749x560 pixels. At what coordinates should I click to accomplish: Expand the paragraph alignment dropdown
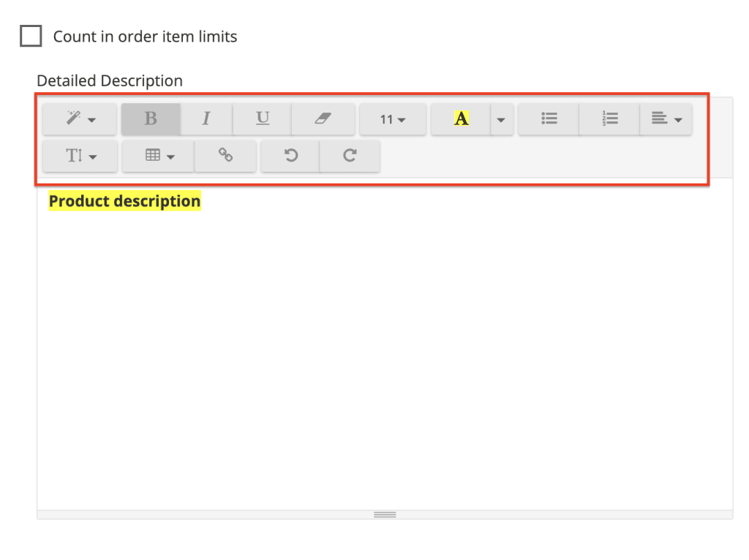point(666,119)
